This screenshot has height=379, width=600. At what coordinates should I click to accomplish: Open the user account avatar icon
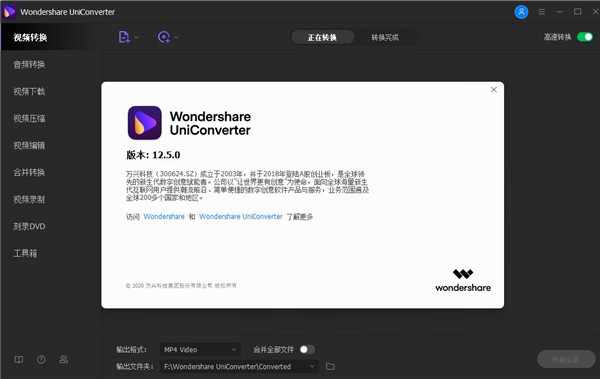521,12
